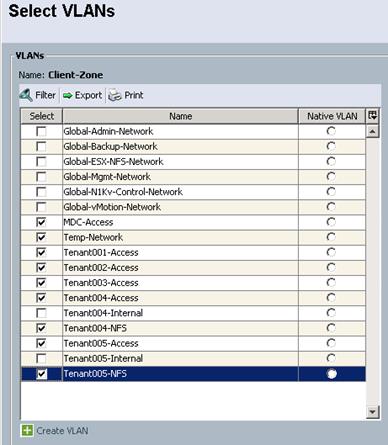Screen dimensions: 388x445
Task: Set Tenant005-Access as native VLAN
Action: [x=331, y=343]
